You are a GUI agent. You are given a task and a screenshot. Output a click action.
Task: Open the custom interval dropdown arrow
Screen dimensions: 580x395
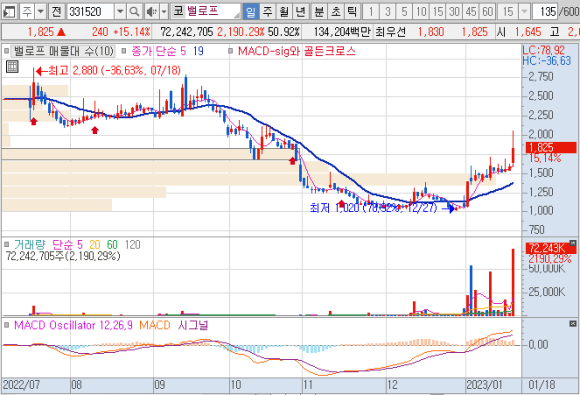click(x=524, y=12)
